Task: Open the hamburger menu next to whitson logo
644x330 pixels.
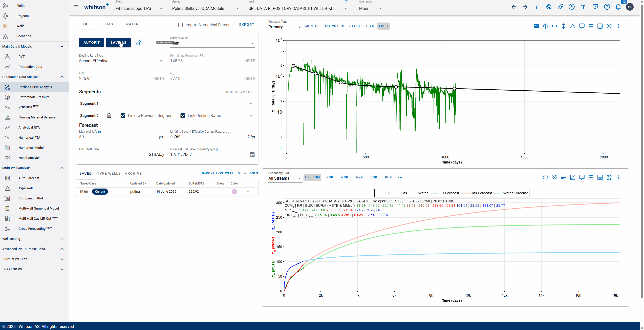Action: (x=76, y=7)
